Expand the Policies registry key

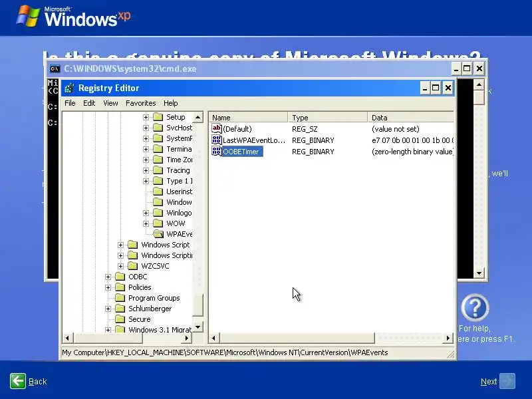tap(108, 288)
